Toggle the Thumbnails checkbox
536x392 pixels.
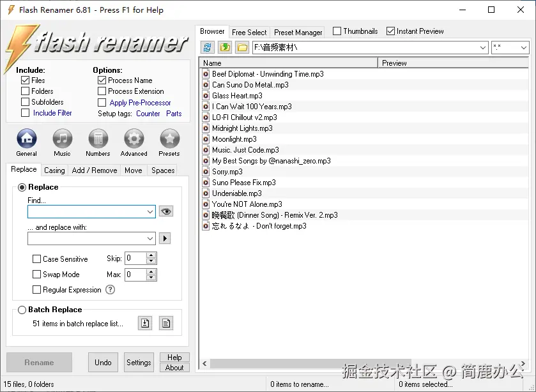[x=337, y=31]
